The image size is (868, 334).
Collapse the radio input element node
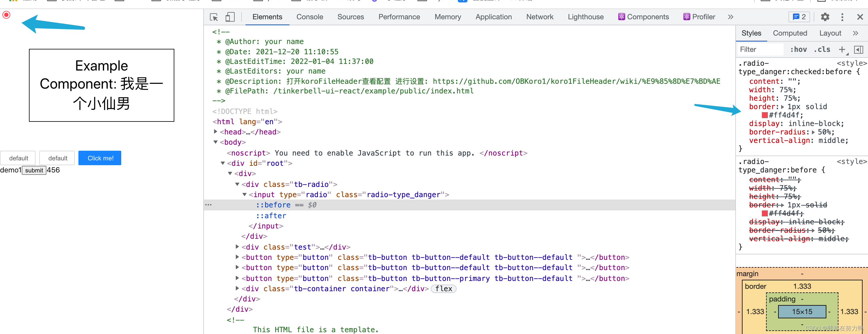click(x=245, y=195)
